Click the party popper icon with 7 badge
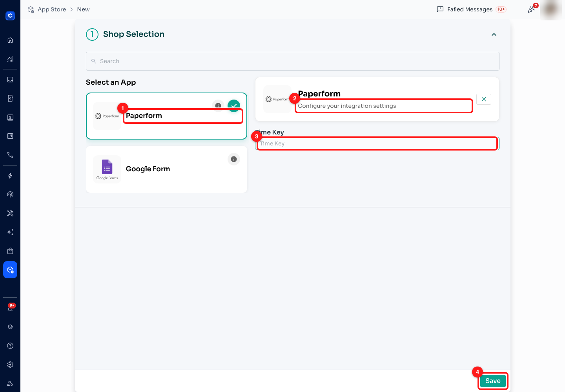Image resolution: width=565 pixels, height=392 pixels. click(x=532, y=9)
